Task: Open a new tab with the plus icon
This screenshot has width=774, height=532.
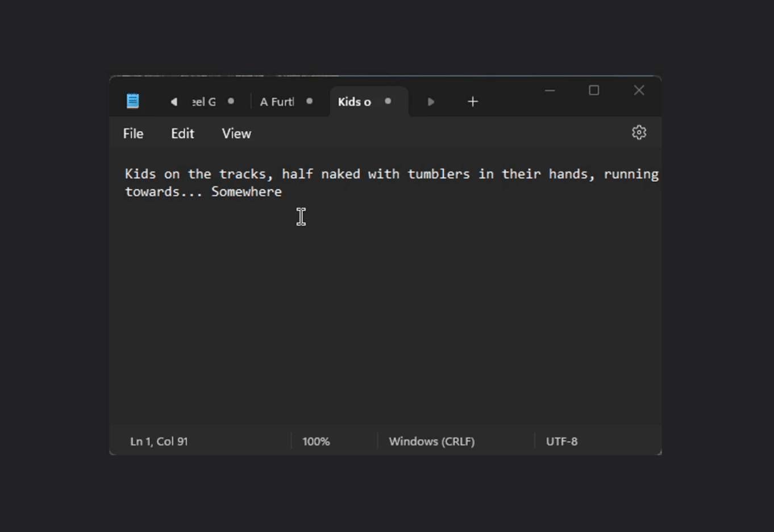Action: tap(473, 101)
